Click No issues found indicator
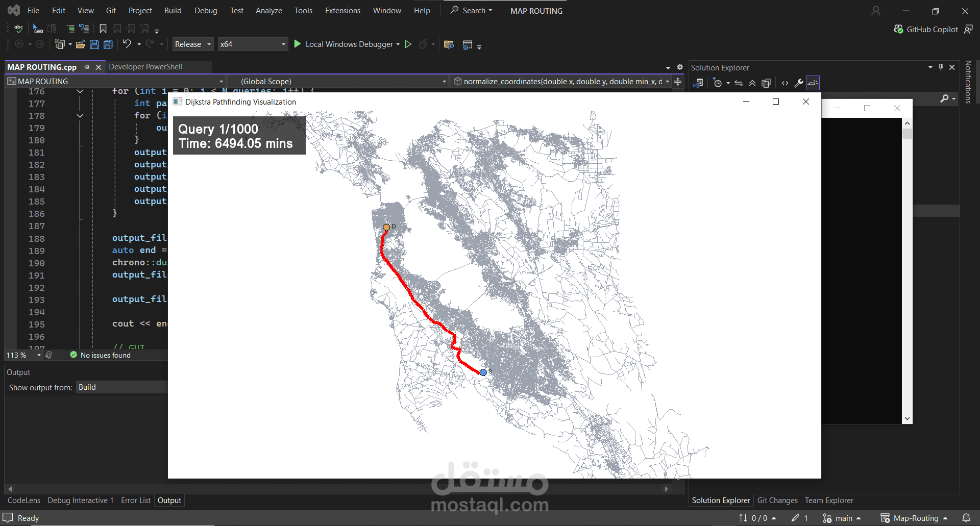 pos(100,355)
